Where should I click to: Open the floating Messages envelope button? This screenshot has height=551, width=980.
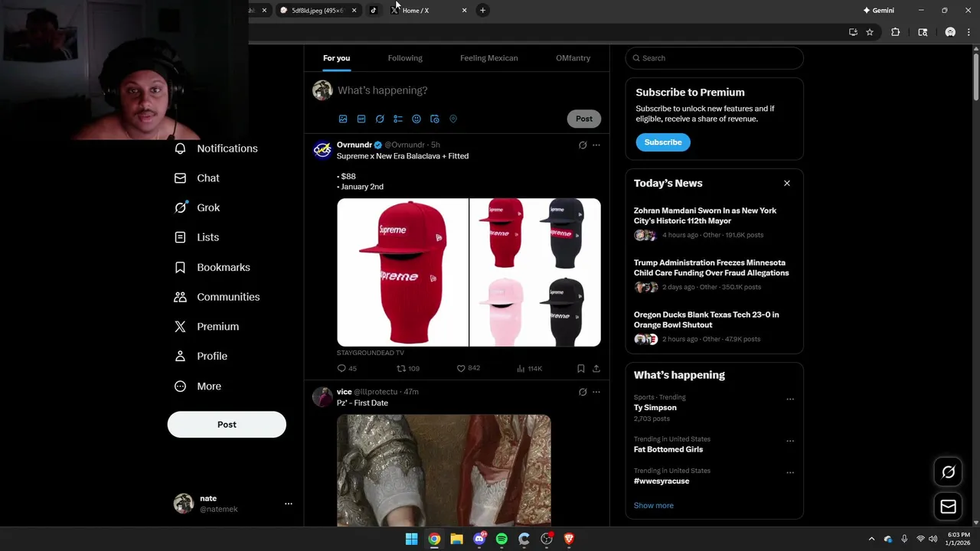click(x=948, y=507)
